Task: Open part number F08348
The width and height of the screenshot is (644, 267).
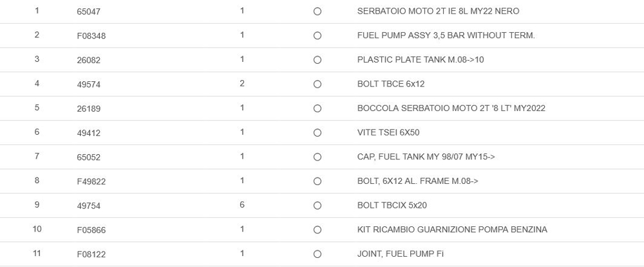Action: (x=91, y=36)
